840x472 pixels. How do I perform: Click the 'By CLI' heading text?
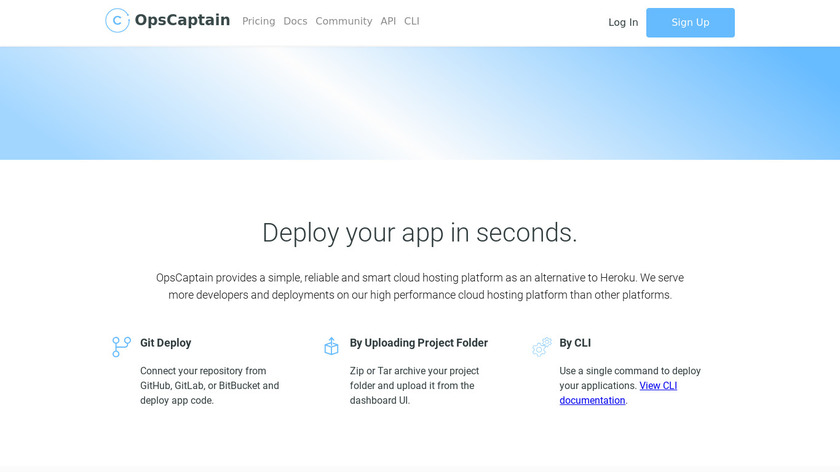(x=575, y=343)
